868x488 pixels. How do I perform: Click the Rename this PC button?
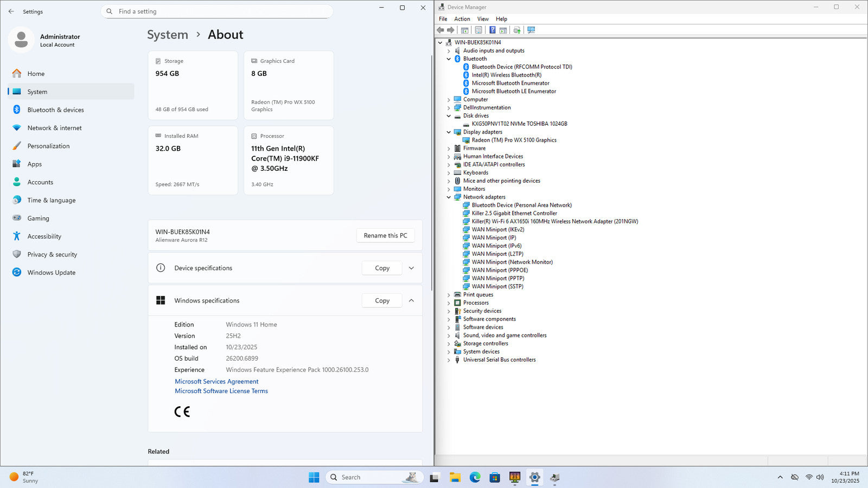tap(385, 236)
